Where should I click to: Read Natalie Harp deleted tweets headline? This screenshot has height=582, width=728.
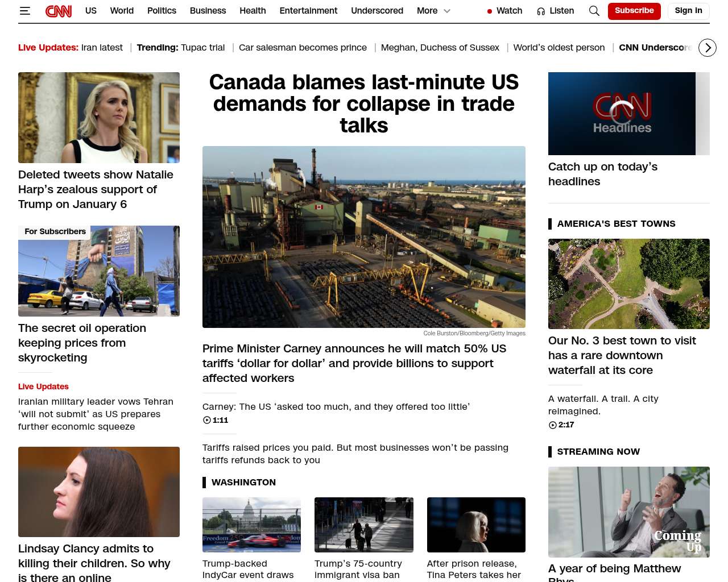pyautogui.click(x=96, y=189)
